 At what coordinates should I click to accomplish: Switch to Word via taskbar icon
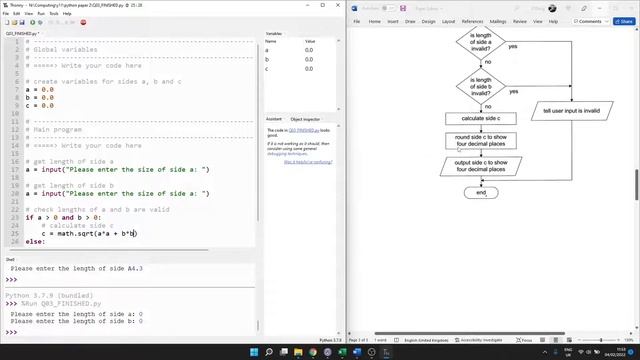point(357,352)
